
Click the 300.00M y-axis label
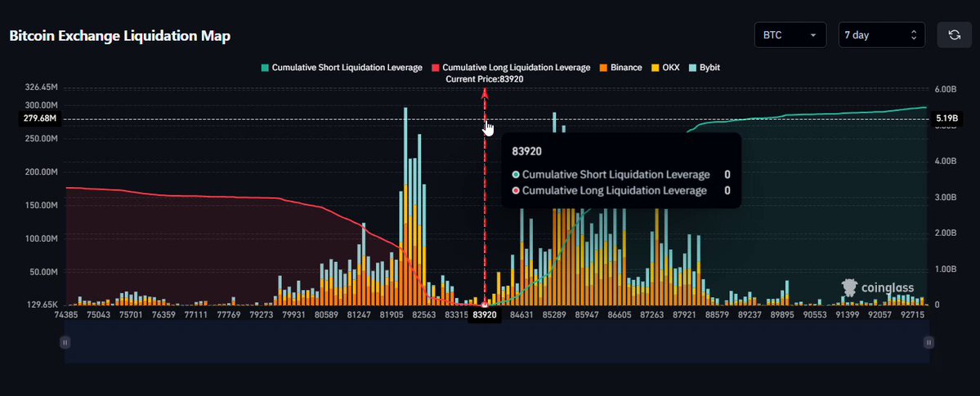pyautogui.click(x=41, y=105)
